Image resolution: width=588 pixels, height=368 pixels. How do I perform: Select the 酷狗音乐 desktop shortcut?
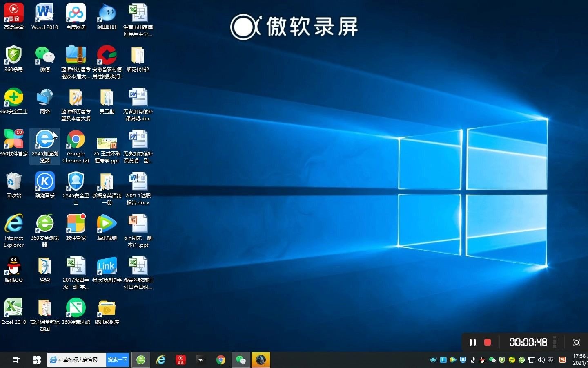[45, 185]
